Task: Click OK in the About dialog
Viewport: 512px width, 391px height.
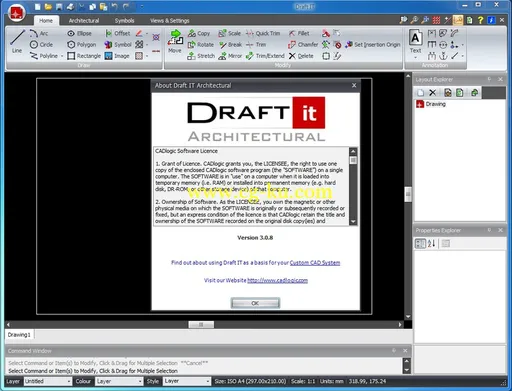Action: pyautogui.click(x=255, y=303)
